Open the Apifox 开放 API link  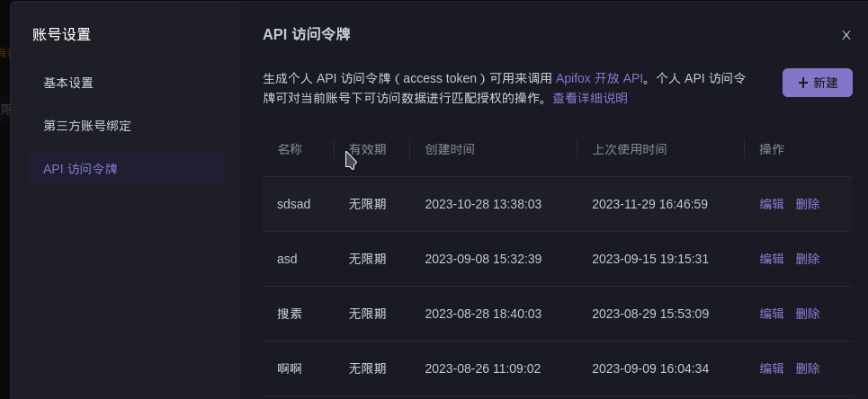coord(599,78)
